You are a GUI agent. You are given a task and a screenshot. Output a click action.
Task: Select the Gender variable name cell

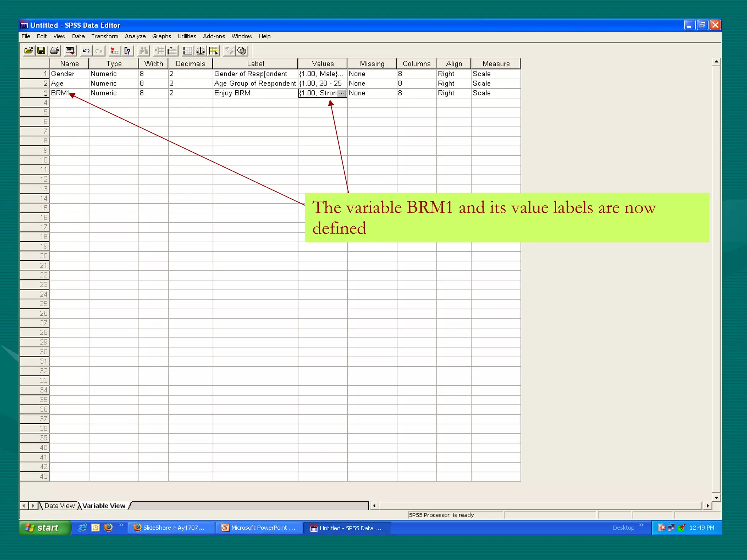(x=69, y=74)
